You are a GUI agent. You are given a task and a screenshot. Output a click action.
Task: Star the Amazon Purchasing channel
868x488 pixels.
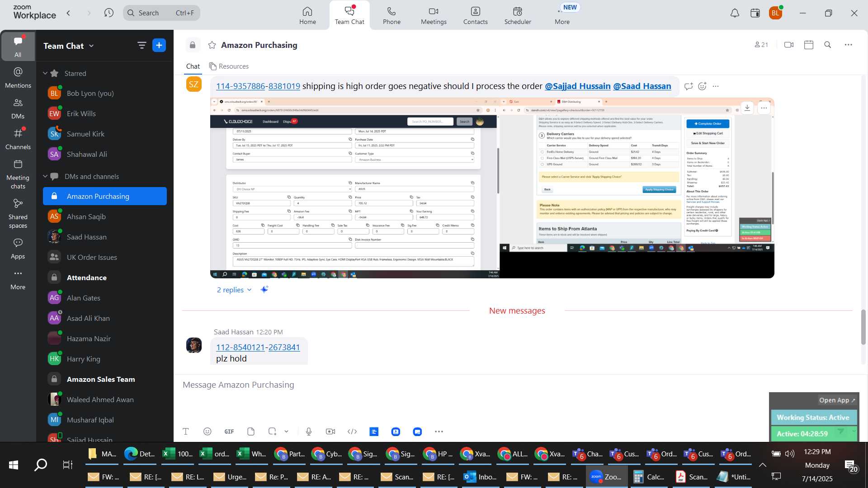[212, 45]
